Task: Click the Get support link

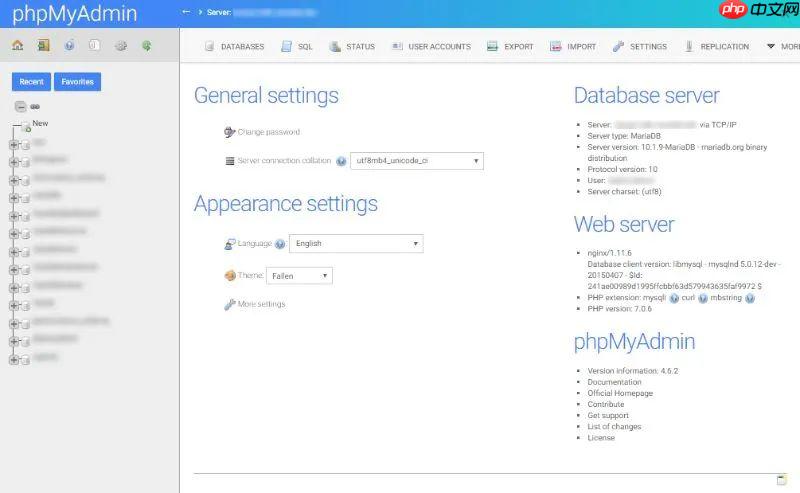Action: point(608,415)
